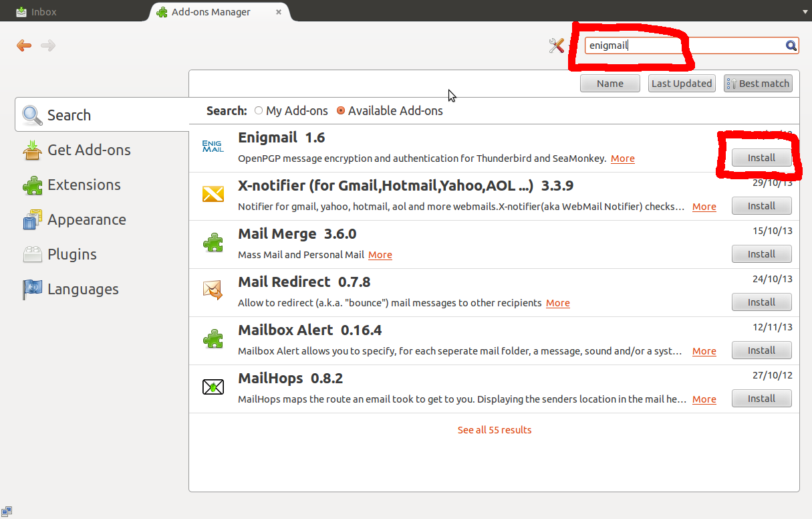This screenshot has height=519, width=812.
Task: Install the Mail Redirect add-on
Action: tap(761, 302)
